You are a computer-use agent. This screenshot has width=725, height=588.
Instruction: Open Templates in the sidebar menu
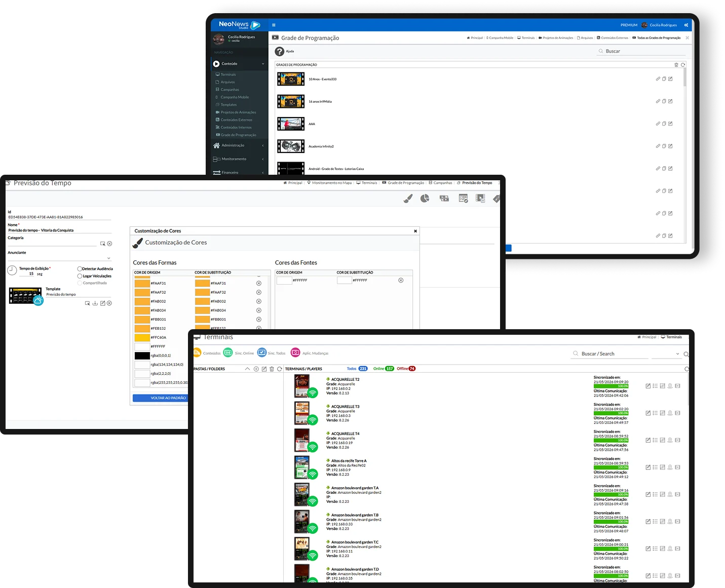(x=228, y=105)
